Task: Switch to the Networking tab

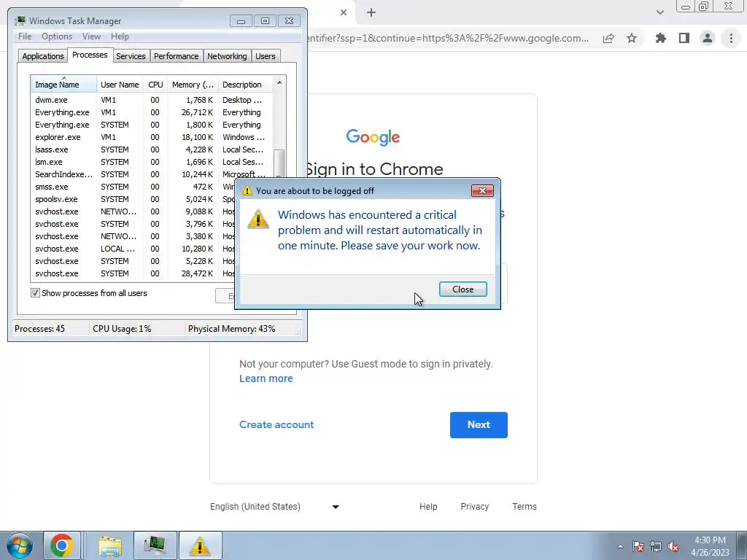Action: [x=228, y=55]
